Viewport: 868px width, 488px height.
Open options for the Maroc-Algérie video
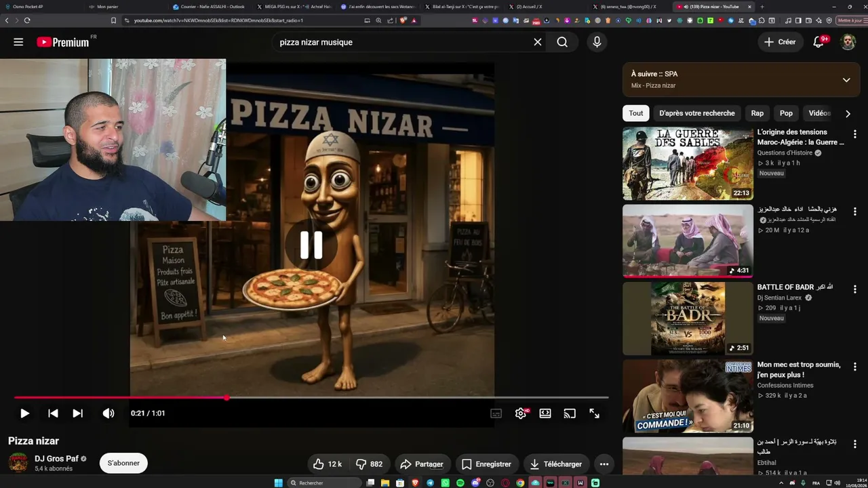(x=854, y=134)
